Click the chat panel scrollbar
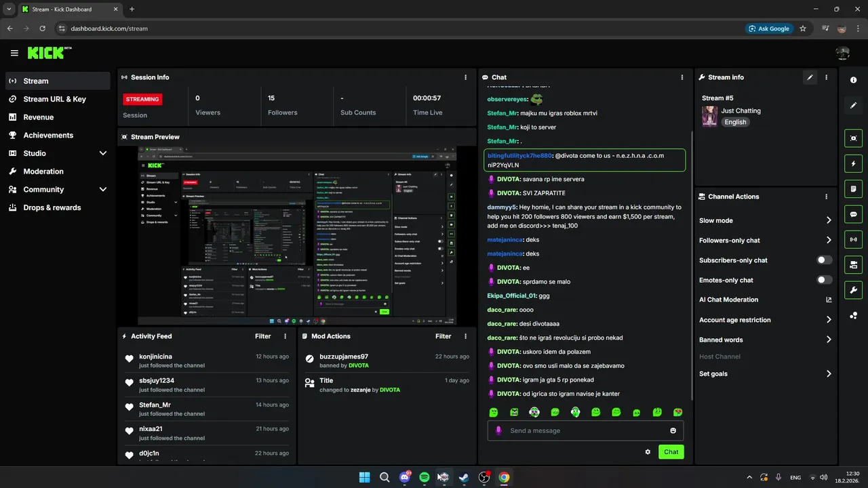Screen dimensions: 868x488 tap(692, 264)
